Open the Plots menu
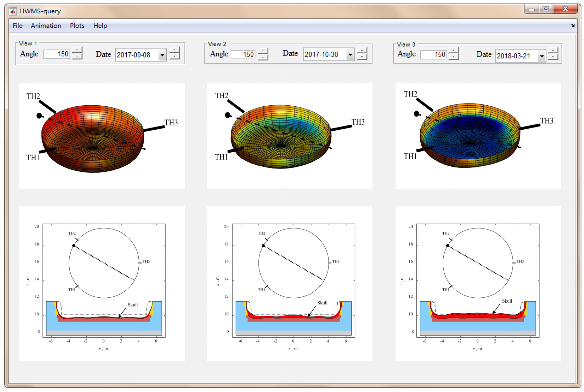Image resolution: width=584 pixels, height=392 pixels. [x=77, y=25]
